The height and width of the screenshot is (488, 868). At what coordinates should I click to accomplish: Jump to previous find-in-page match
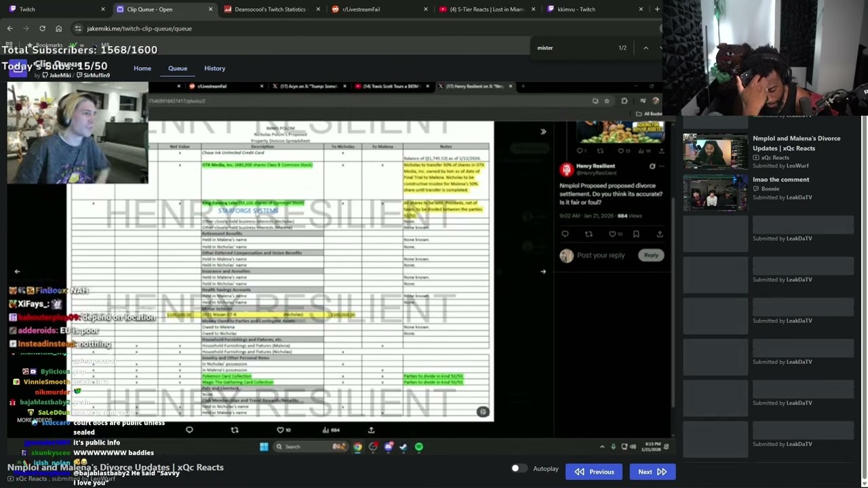point(646,48)
